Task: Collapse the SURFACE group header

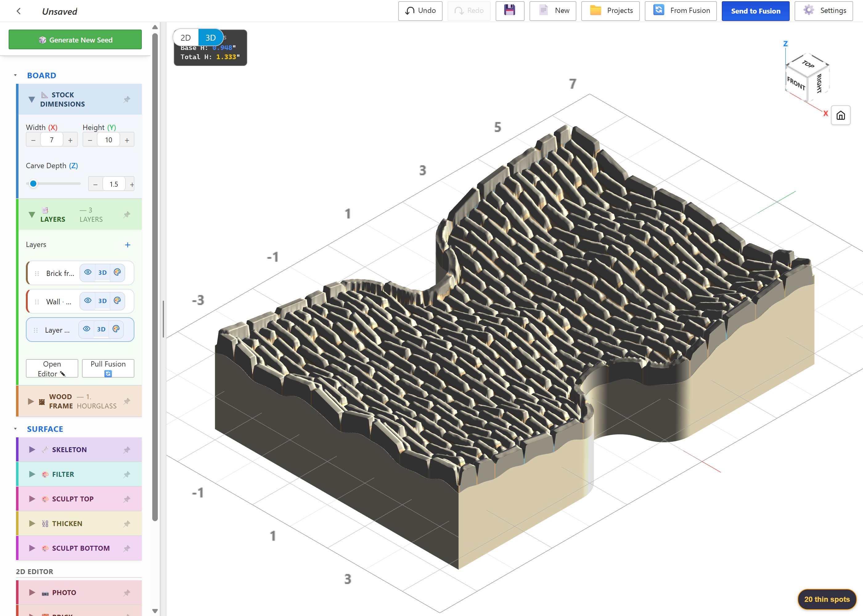Action: pyautogui.click(x=45, y=429)
